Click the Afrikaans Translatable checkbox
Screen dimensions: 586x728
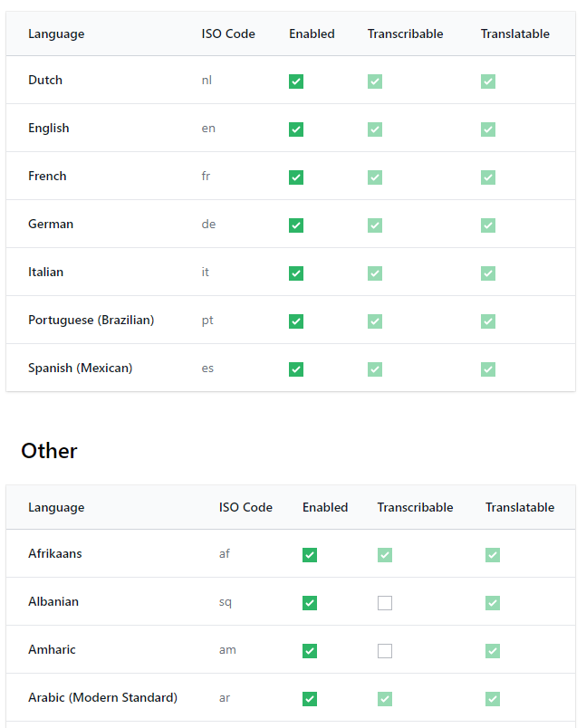click(493, 555)
